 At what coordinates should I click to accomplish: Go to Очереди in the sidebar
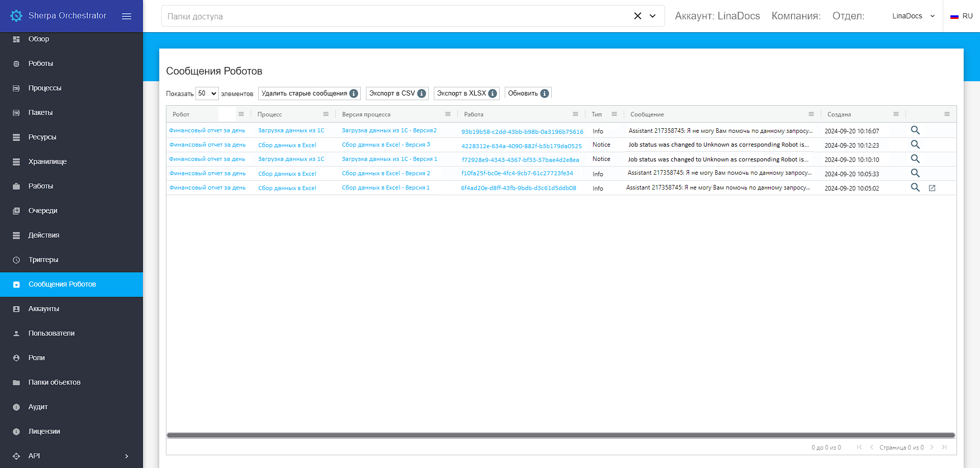(43, 210)
